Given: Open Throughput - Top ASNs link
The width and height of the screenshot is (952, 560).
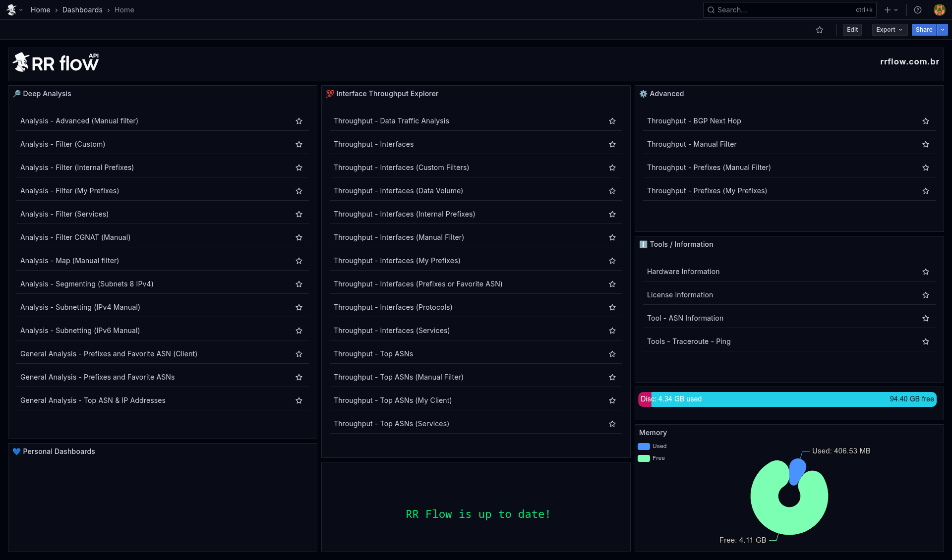Looking at the screenshot, I should (373, 354).
